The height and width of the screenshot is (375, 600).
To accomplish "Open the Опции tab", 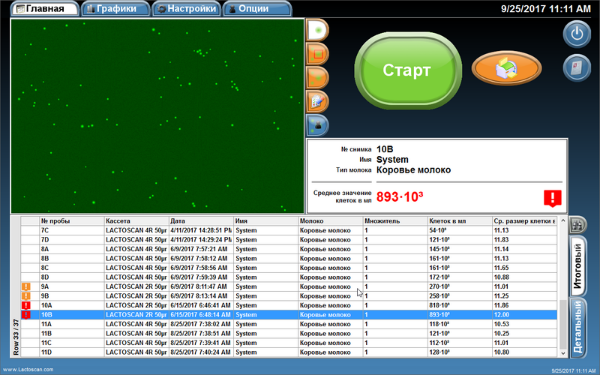I will 257,9.
